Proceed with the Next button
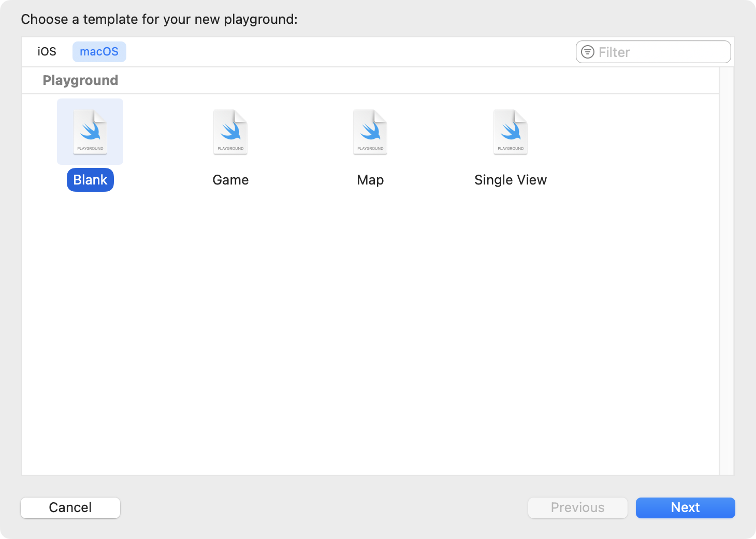 tap(685, 507)
